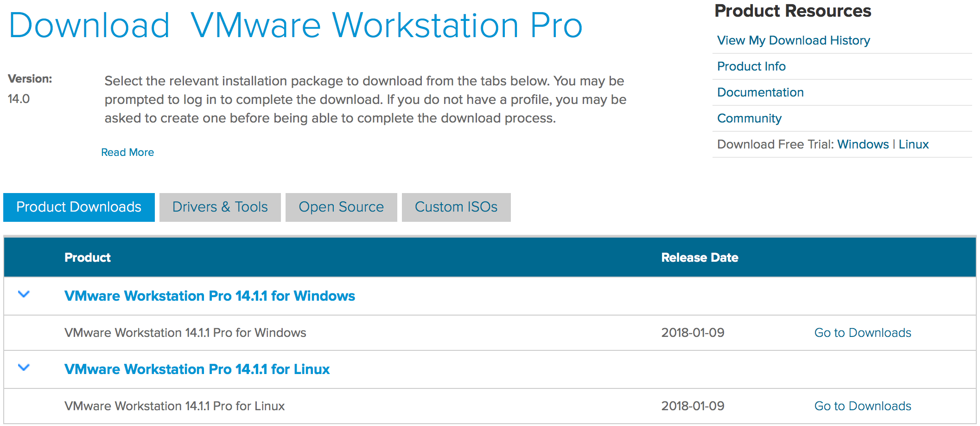
Task: Go to Downloads for Linux version
Action: (863, 406)
